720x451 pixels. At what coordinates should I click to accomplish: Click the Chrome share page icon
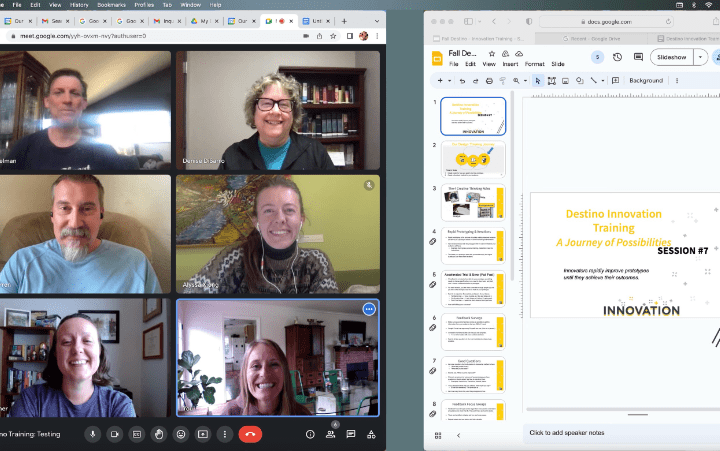pyautogui.click(x=319, y=36)
